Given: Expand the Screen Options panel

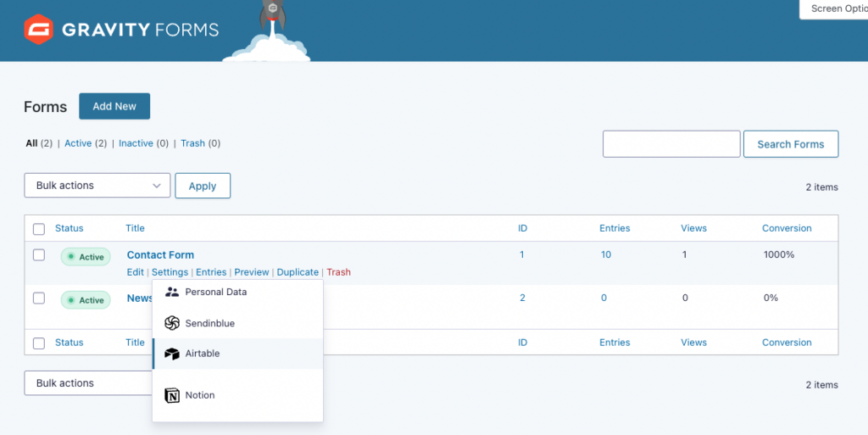Looking at the screenshot, I should (x=834, y=8).
